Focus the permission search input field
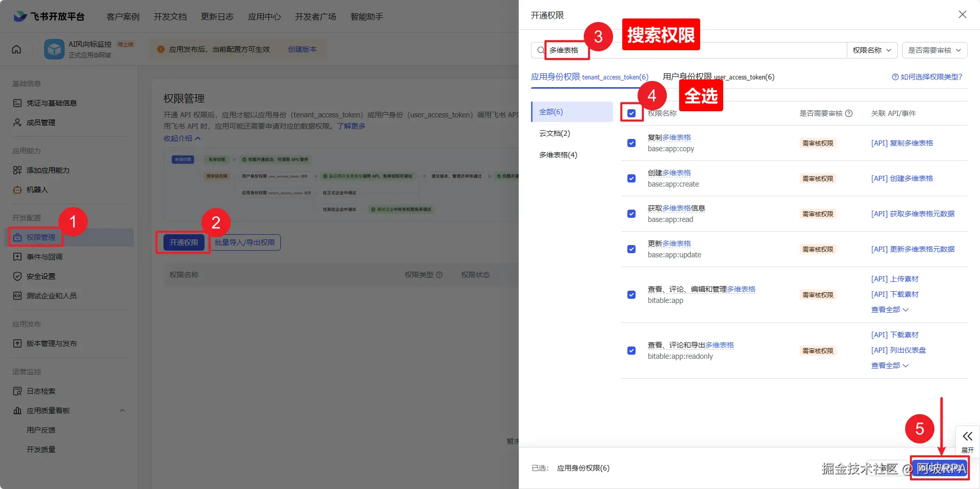 coord(689,50)
